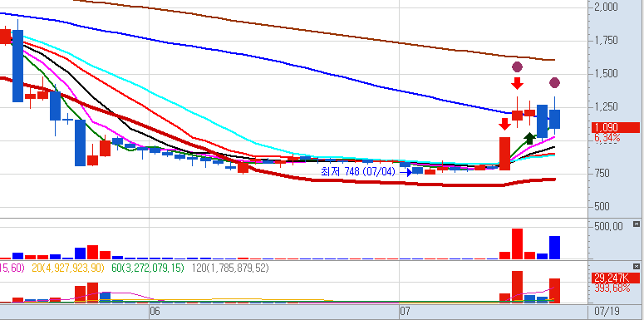Viewport: 644px width, 320px height.
Task: Click the 최저 748 (07/04) low label
Action: pyautogui.click(x=357, y=172)
